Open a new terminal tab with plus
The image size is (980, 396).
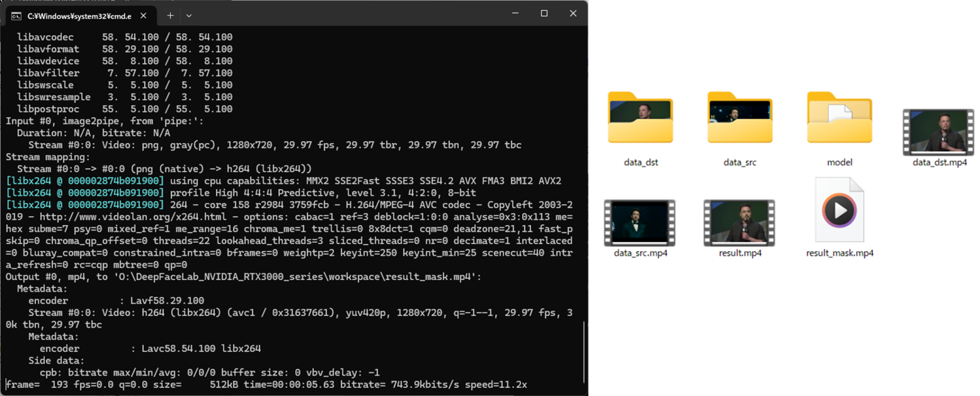click(170, 16)
